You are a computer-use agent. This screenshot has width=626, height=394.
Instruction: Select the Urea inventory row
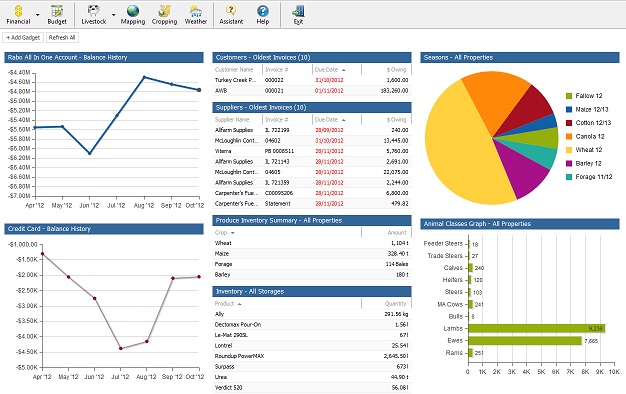[312, 377]
